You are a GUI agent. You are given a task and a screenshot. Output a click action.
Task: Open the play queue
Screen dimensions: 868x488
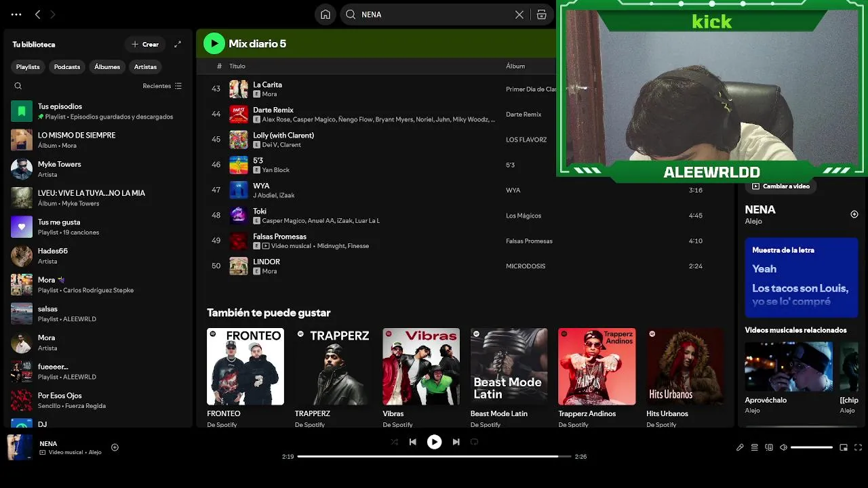pyautogui.click(x=754, y=447)
